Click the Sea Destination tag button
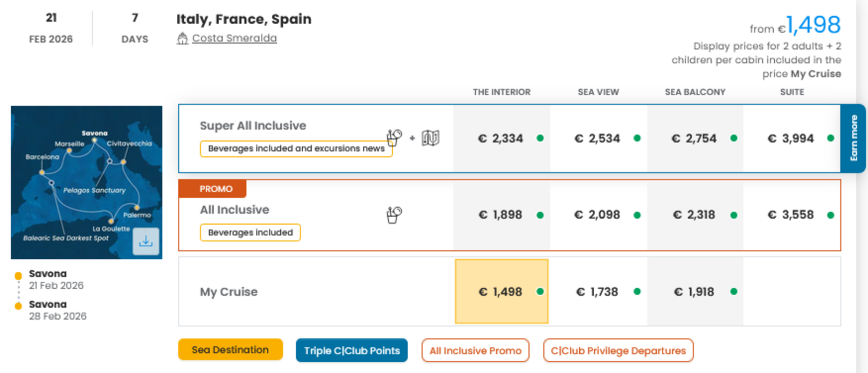868x373 pixels. tap(230, 350)
